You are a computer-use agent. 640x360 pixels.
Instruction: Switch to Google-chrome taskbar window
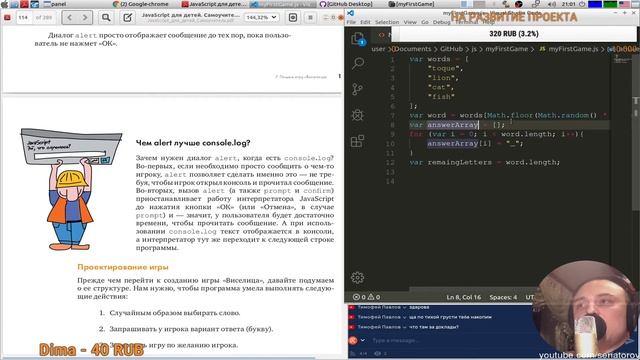[x=141, y=4]
